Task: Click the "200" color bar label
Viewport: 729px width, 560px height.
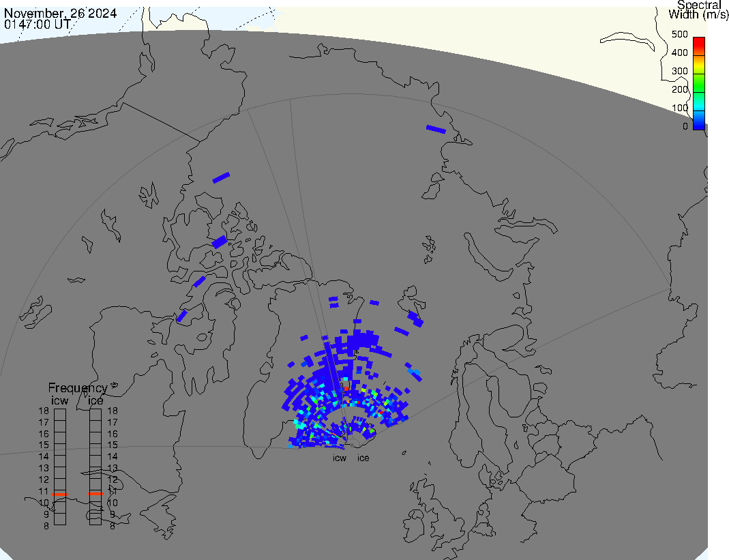Action: pos(680,89)
